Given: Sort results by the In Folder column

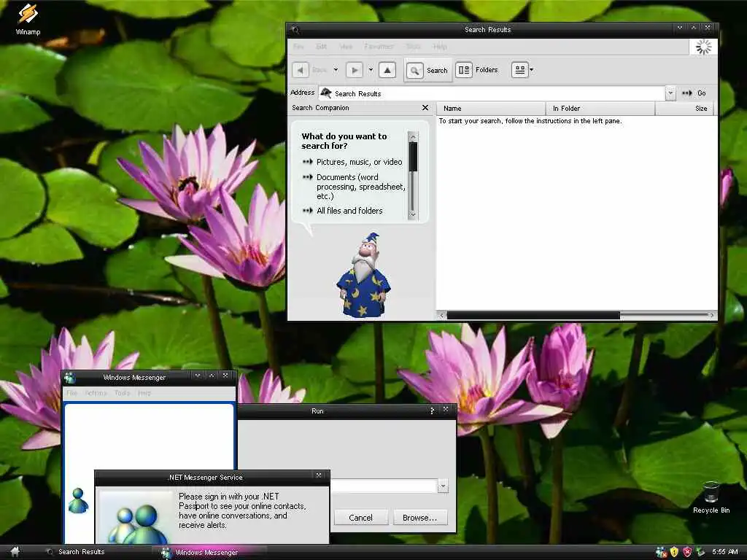Looking at the screenshot, I should click(601, 109).
